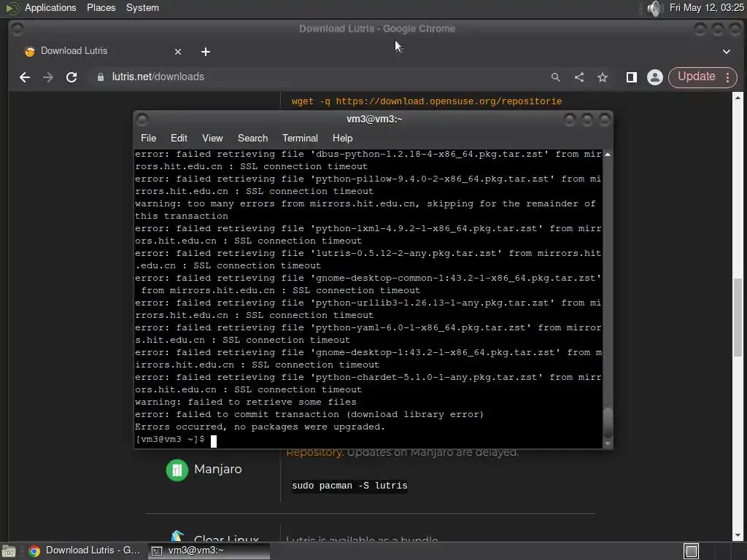Open the System menu

pyautogui.click(x=142, y=7)
